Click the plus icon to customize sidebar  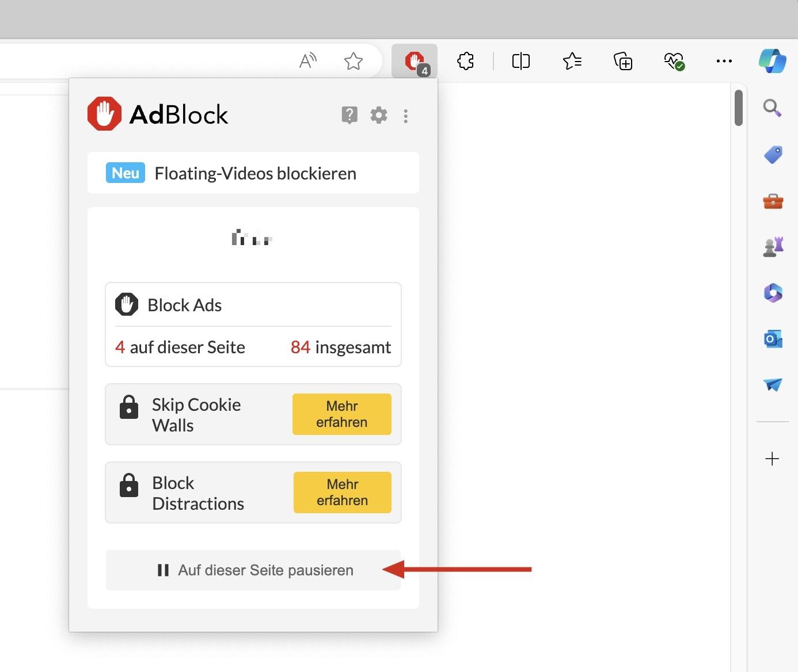(x=772, y=459)
